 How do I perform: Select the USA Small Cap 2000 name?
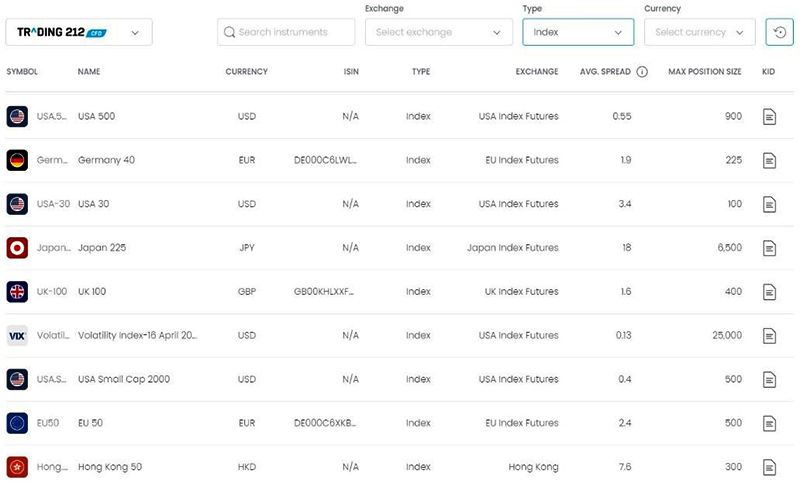click(123, 379)
